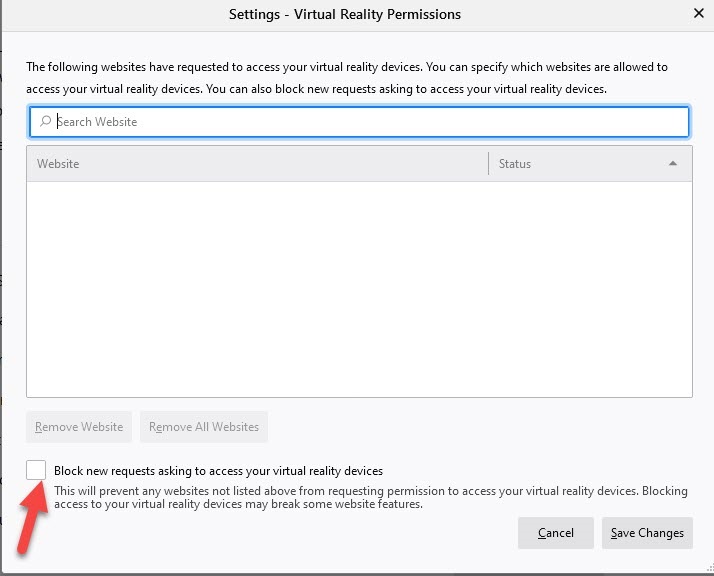
Task: Cancel the permission changes
Action: tap(555, 533)
